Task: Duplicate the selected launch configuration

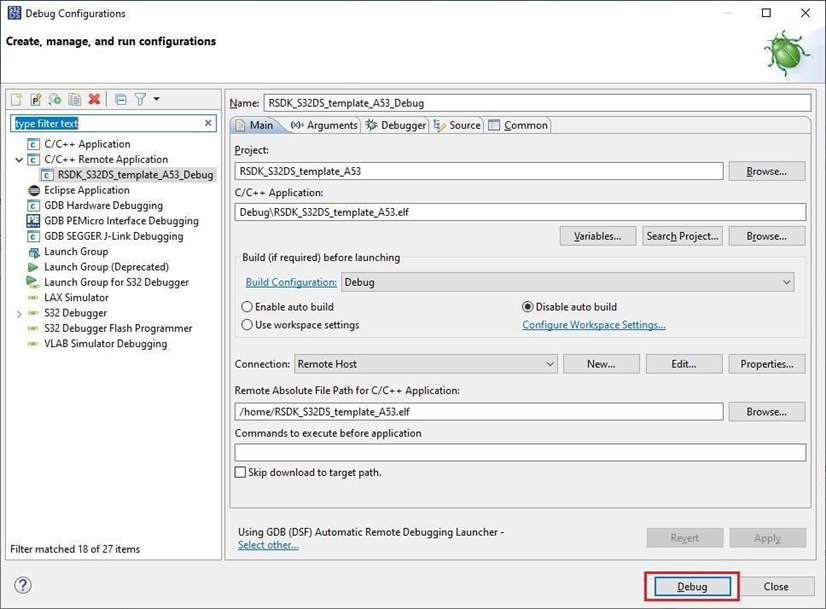Action: tap(74, 99)
